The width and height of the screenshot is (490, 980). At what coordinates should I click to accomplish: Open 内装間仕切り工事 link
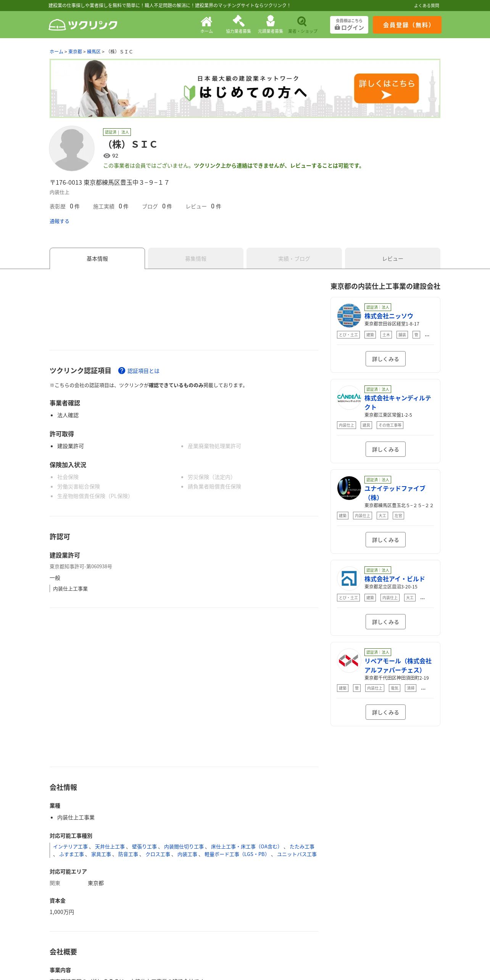(184, 846)
